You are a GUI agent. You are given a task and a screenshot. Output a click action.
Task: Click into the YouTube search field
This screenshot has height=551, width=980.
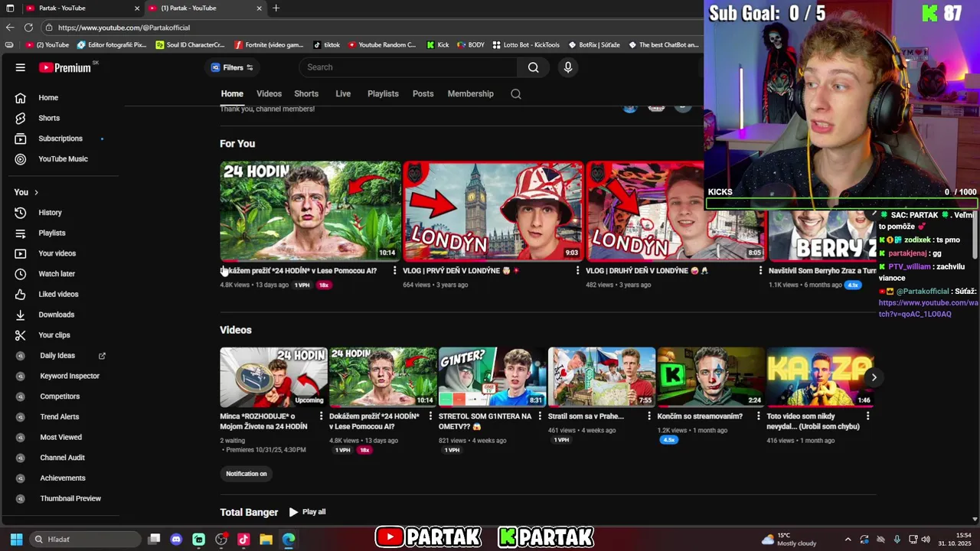(x=408, y=67)
